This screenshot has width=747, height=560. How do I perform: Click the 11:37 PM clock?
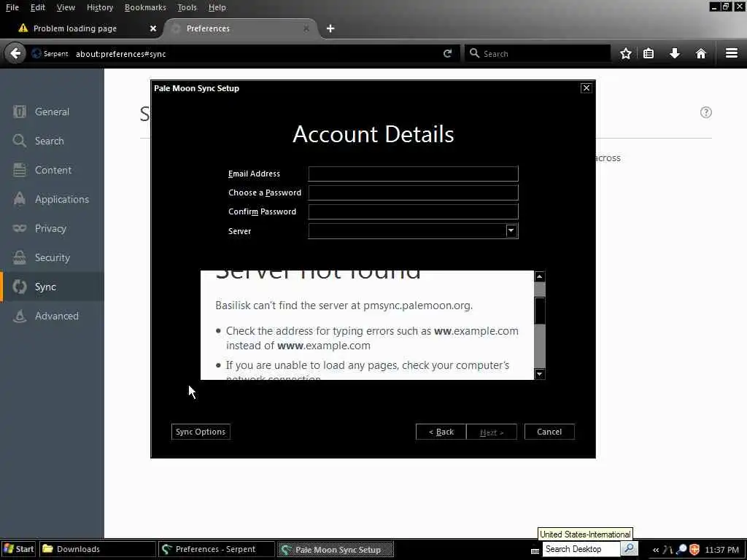(721, 550)
